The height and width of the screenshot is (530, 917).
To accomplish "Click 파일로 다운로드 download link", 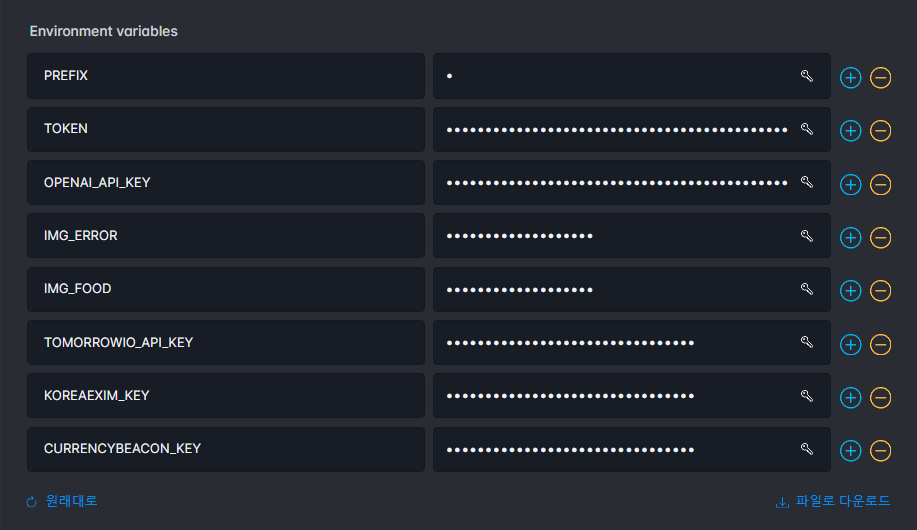I will (833, 501).
